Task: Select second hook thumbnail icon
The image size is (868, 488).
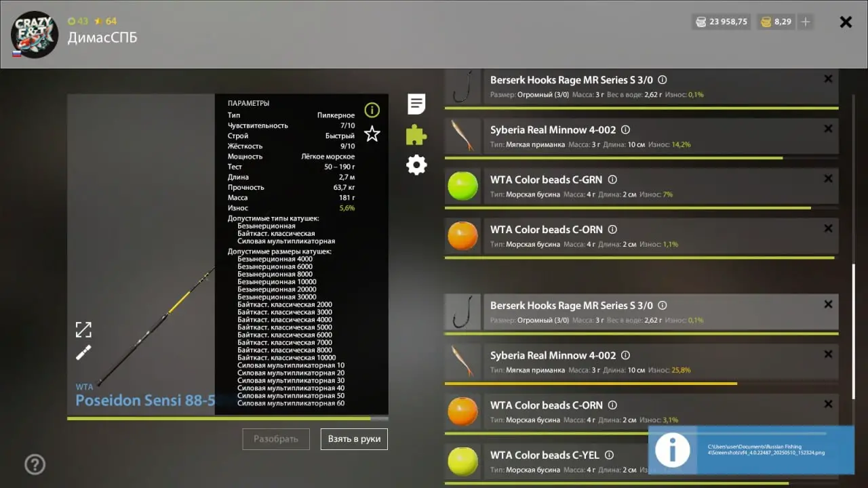Action: pyautogui.click(x=463, y=312)
